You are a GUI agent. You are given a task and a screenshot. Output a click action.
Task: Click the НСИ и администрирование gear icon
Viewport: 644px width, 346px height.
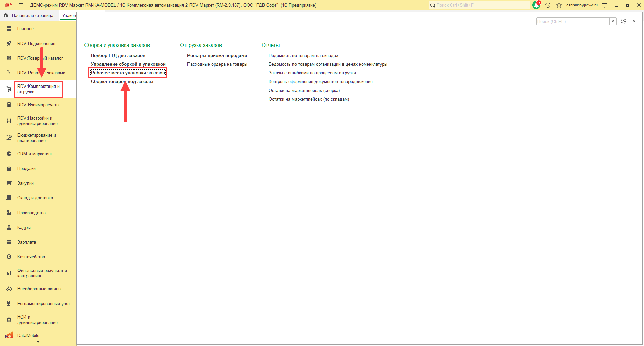point(9,320)
